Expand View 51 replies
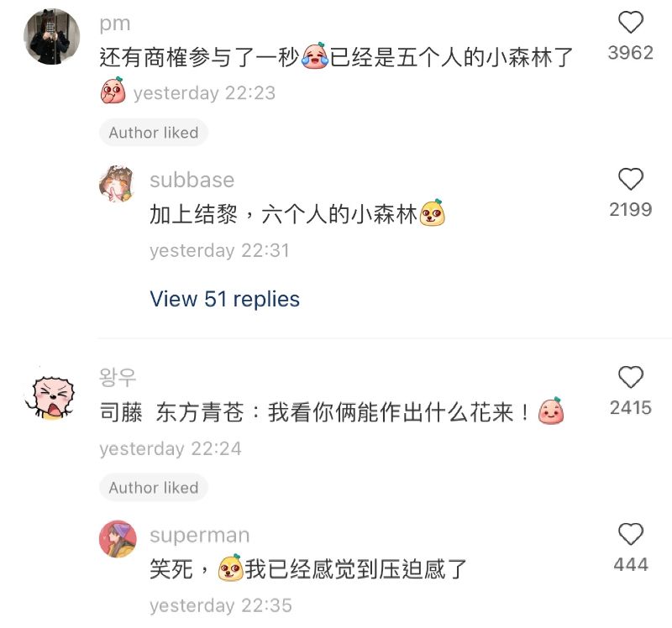Screen dimensions: 672x628 [224, 299]
